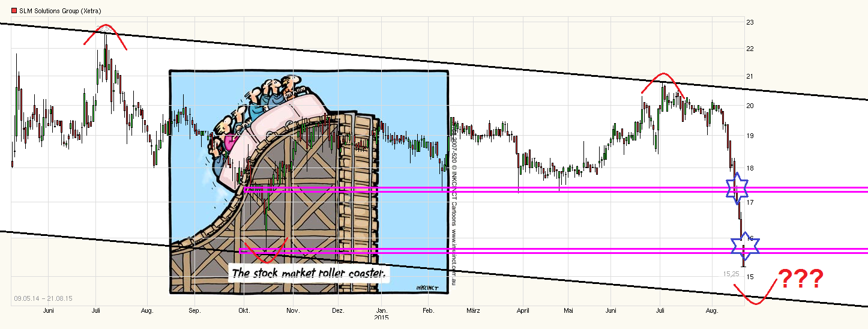Open the roller coaster cartoon image
868x329 pixels.
coord(309,182)
